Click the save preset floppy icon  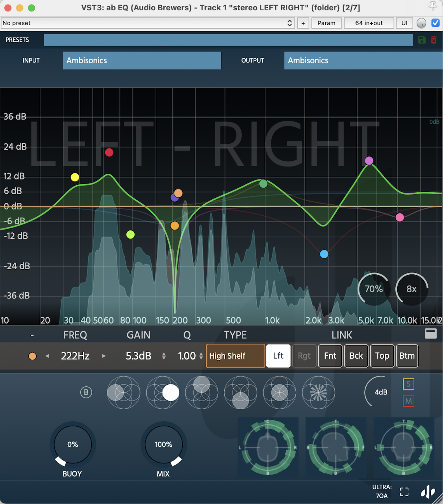tap(422, 40)
